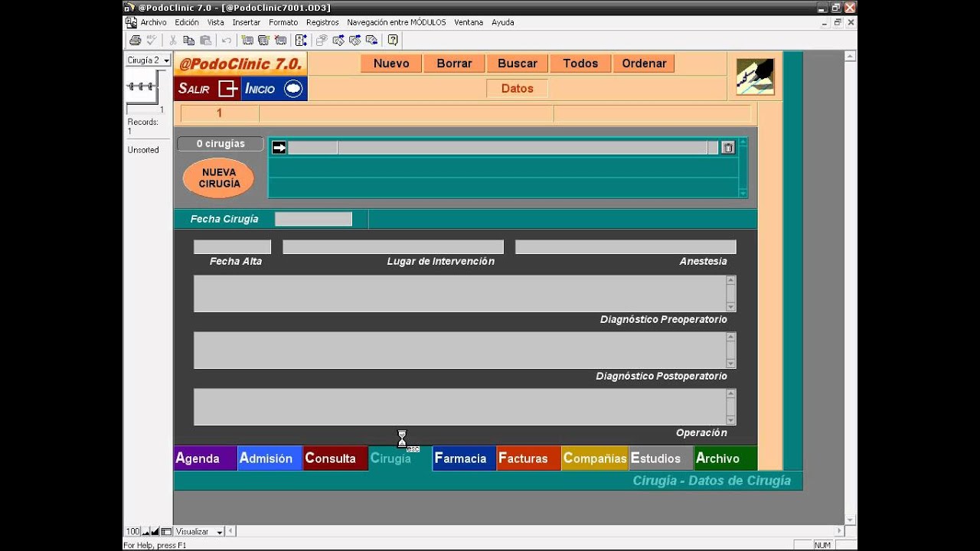Viewport: 980px width, 551px height.
Task: Open the Formato menu
Action: [x=283, y=23]
